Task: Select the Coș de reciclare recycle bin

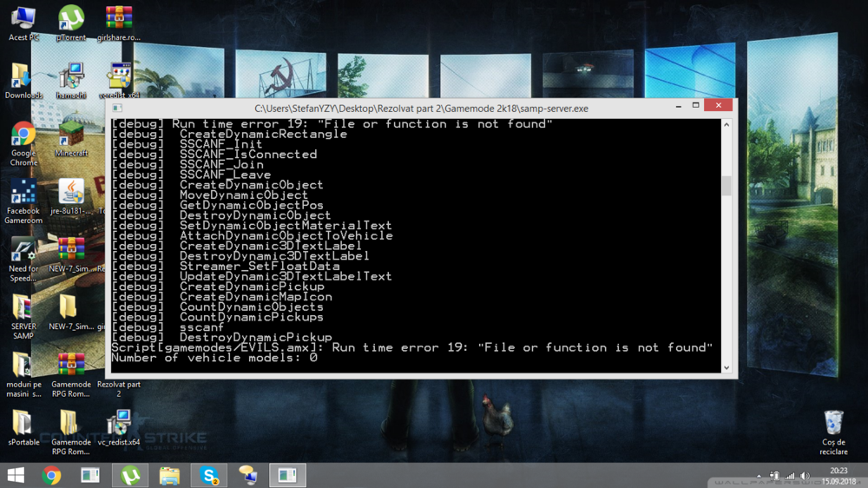Action: click(x=833, y=432)
